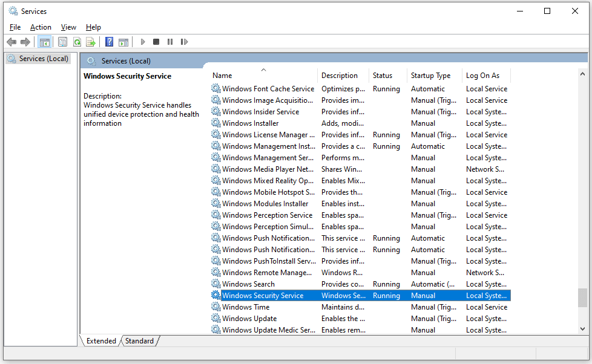Open the View menu

tap(68, 27)
